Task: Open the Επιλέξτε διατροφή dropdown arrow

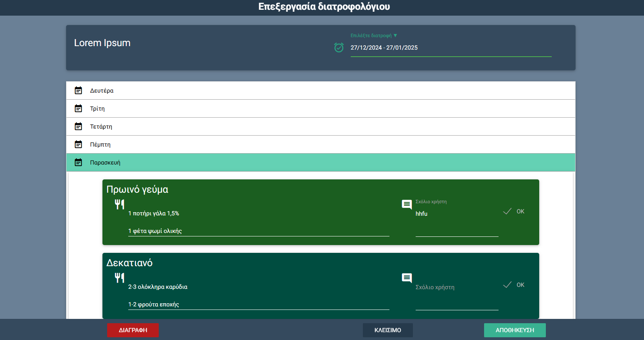Action: 395,36
